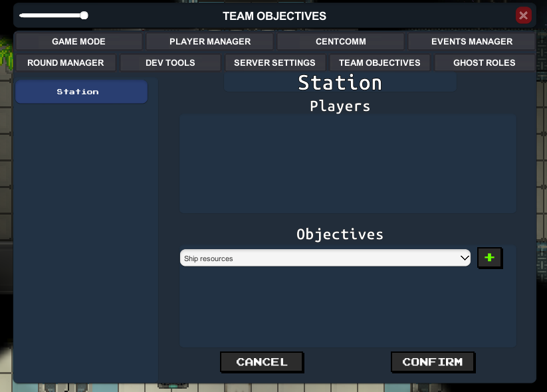Click the Confirm button
The width and height of the screenshot is (547, 392).
tap(433, 362)
